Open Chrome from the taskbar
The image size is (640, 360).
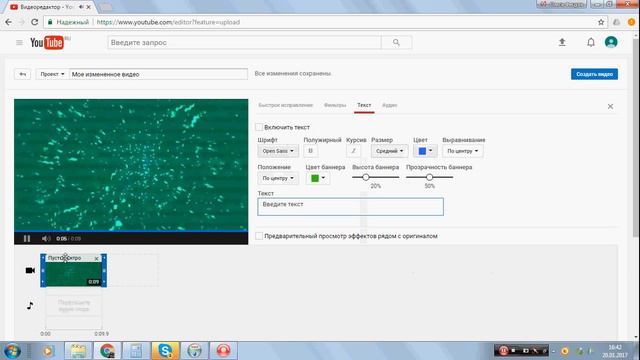click(x=107, y=351)
